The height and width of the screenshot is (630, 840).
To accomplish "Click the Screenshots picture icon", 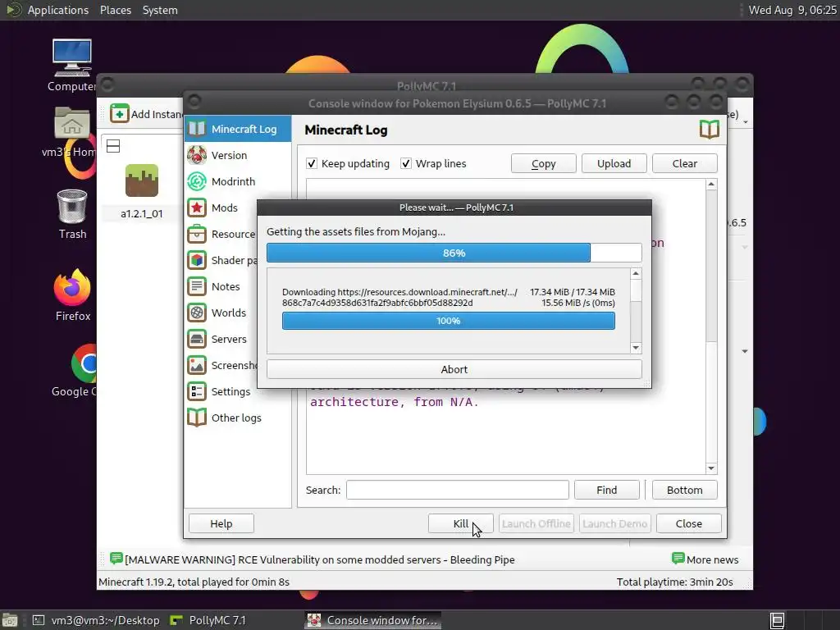I will click(197, 365).
